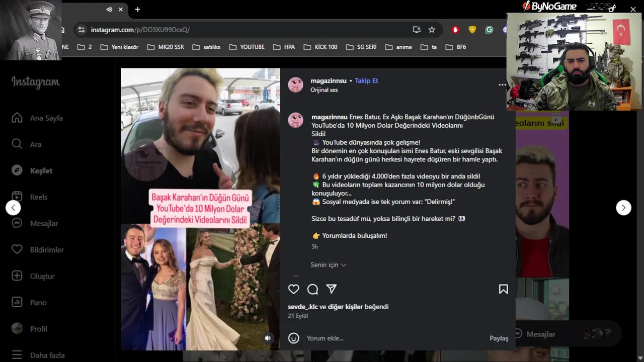Expand the Senin için comments dropdown
The image size is (644, 362).
tap(329, 265)
